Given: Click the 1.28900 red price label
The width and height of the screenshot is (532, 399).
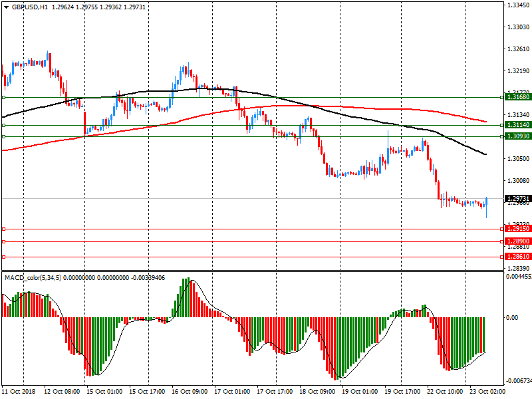Looking at the screenshot, I should point(517,241).
